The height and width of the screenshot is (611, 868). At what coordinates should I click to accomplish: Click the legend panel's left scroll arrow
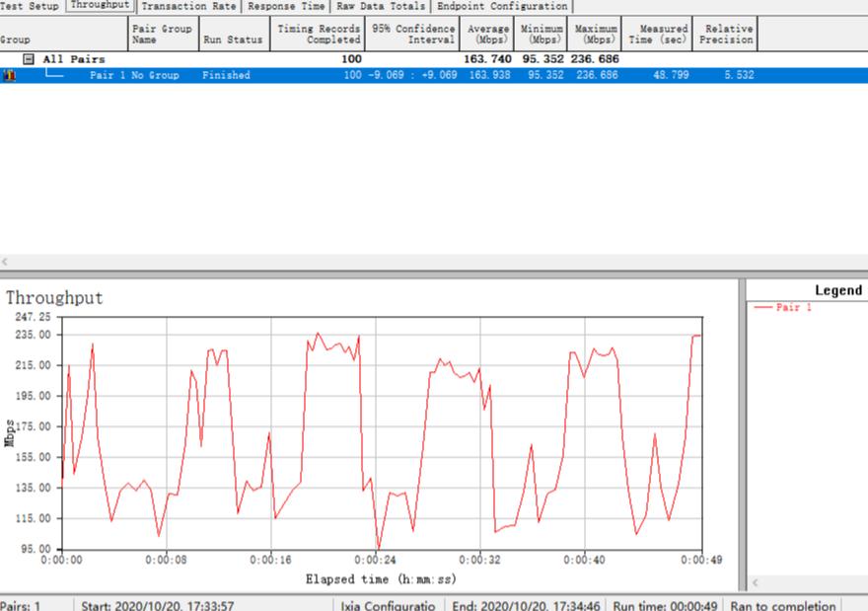[x=756, y=582]
